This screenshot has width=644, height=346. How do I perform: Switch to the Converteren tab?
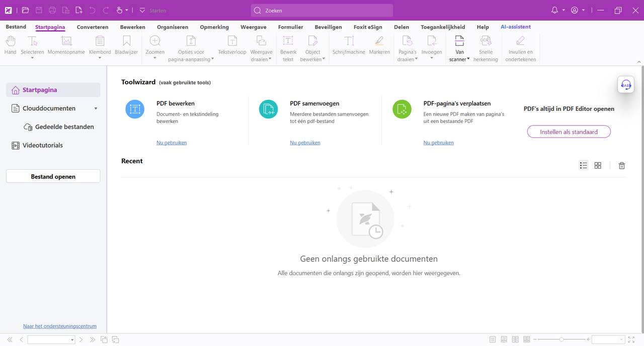93,27
